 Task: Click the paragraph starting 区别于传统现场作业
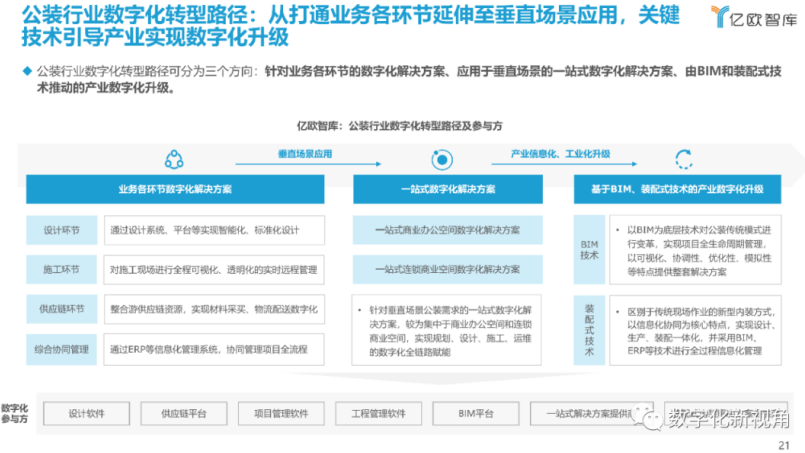699,331
